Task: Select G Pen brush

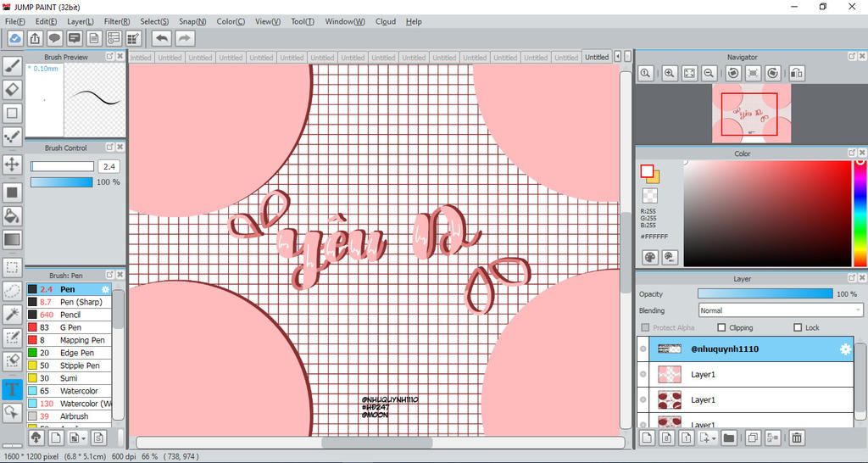Action: tap(70, 327)
